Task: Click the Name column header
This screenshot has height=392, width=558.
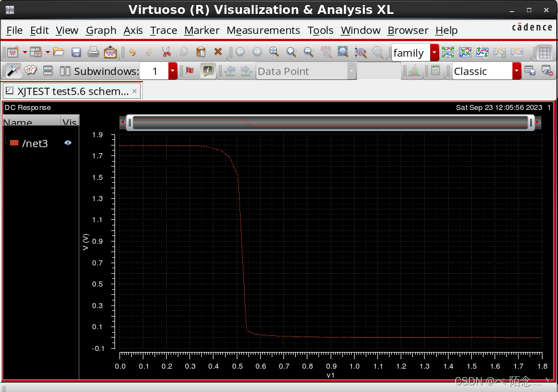Action: [32, 121]
